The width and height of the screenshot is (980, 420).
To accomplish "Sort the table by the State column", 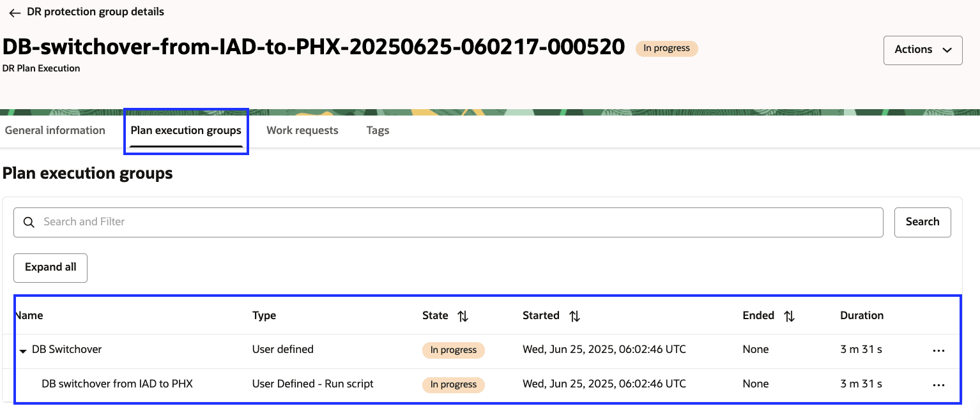I will (463, 315).
